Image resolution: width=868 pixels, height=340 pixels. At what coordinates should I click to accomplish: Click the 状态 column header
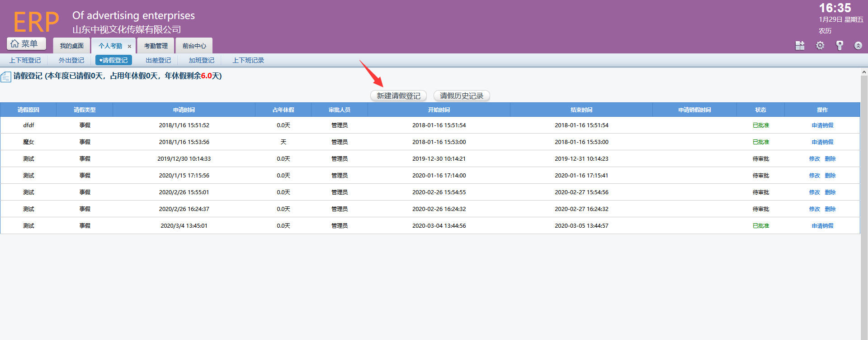[761, 110]
